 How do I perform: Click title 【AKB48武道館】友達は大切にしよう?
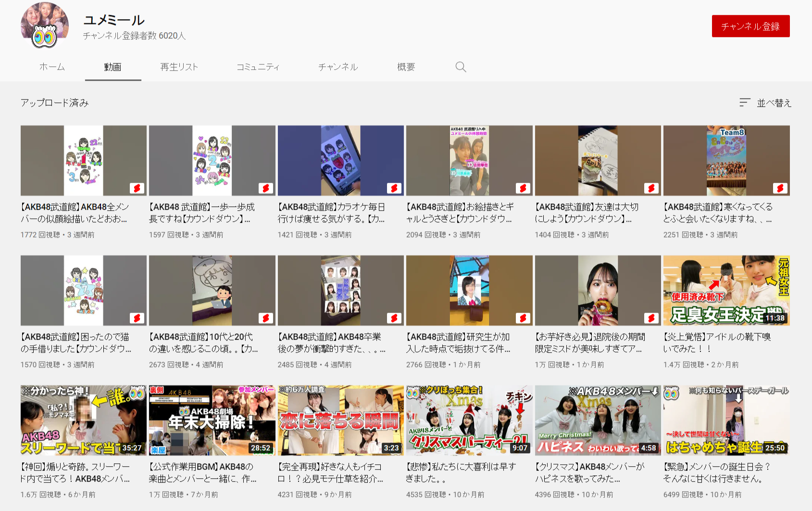click(x=587, y=213)
